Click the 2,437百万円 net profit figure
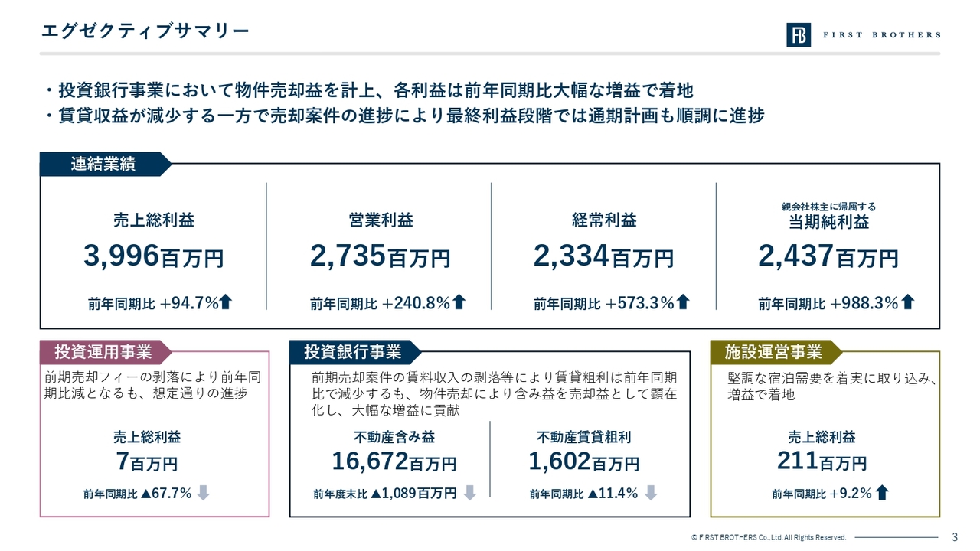 pos(828,256)
